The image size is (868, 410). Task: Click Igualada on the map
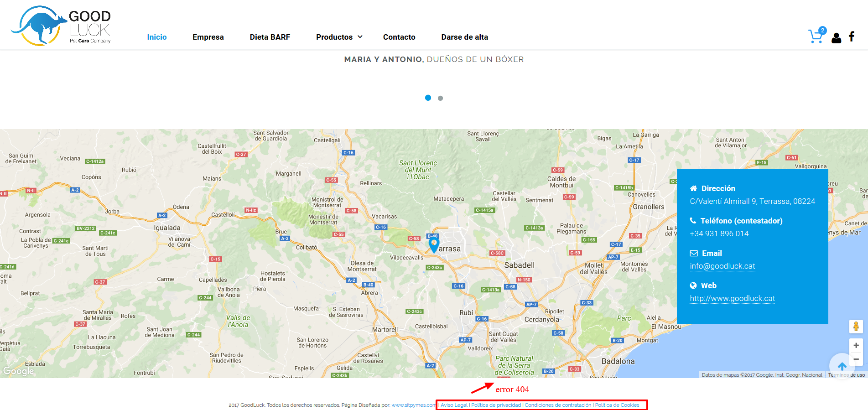point(167,228)
